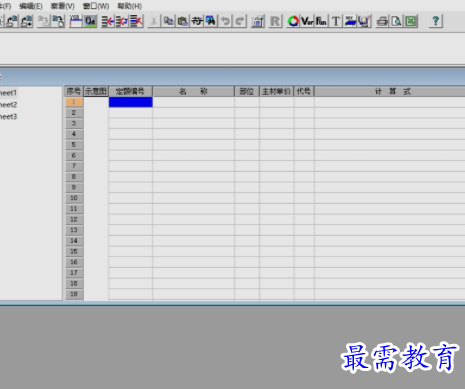This screenshot has width=465, height=389.
Task: Click the 符 symbol toolbar icon
Action: tap(197, 21)
